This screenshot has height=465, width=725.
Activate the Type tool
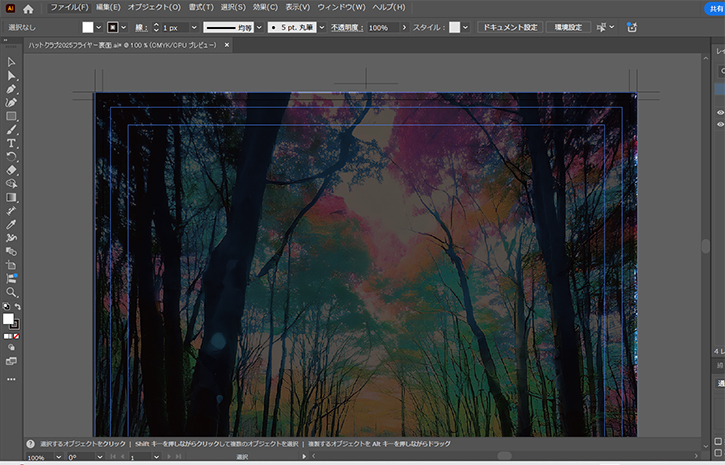(x=11, y=143)
